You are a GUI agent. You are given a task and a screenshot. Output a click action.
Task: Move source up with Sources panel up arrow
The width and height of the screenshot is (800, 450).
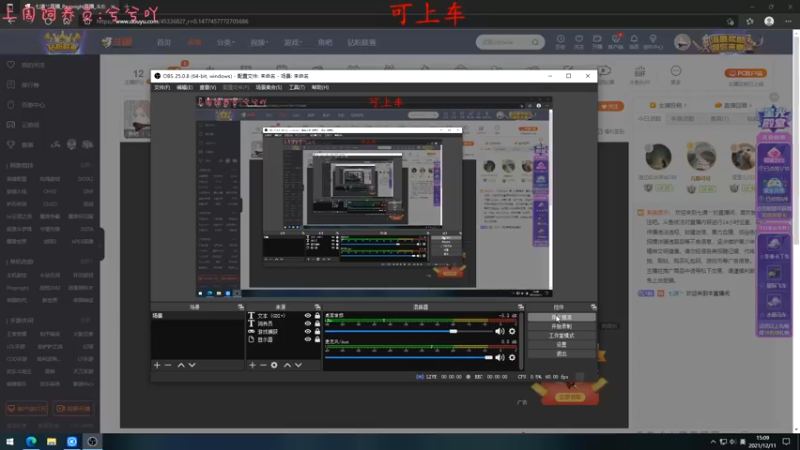point(287,365)
